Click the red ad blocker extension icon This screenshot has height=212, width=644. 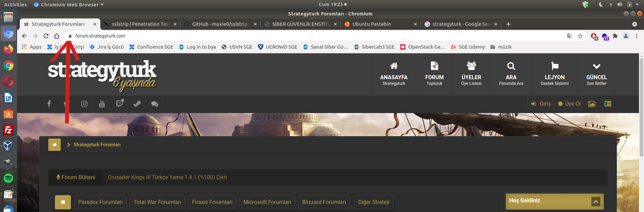pos(594,36)
